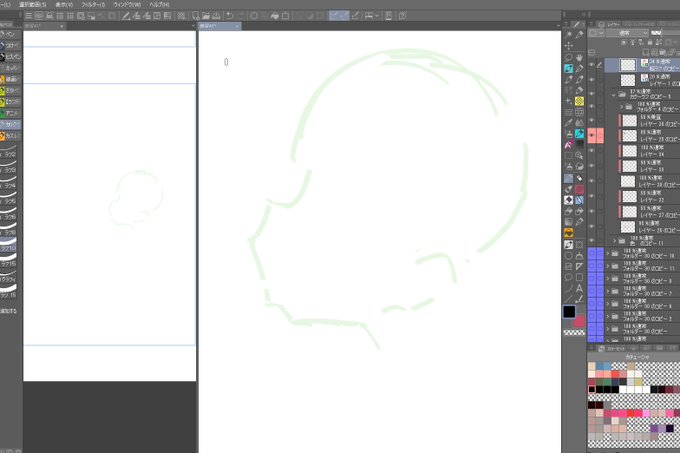Select the frame border grid tool
Screen dimensions: 680x453
(579, 112)
